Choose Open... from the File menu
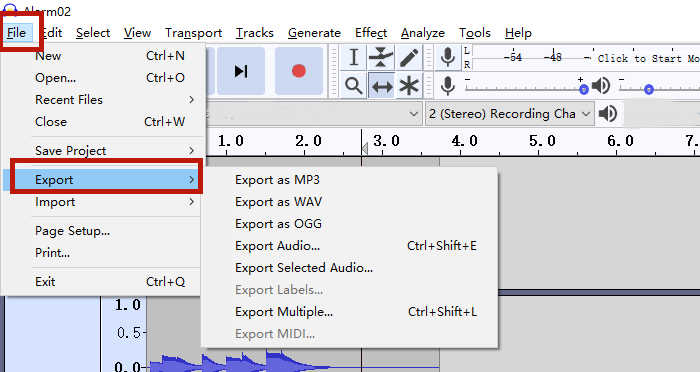Viewport: 700px width, 372px height. click(x=102, y=78)
